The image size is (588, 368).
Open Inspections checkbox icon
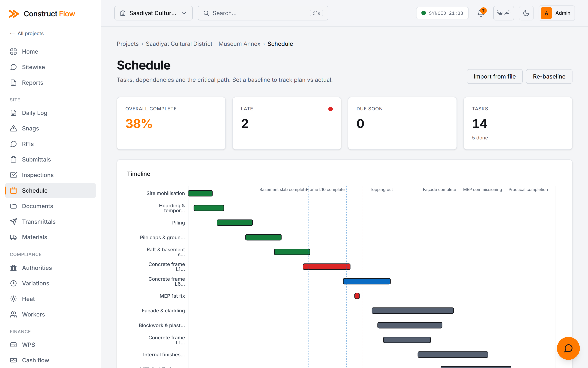[x=13, y=175]
